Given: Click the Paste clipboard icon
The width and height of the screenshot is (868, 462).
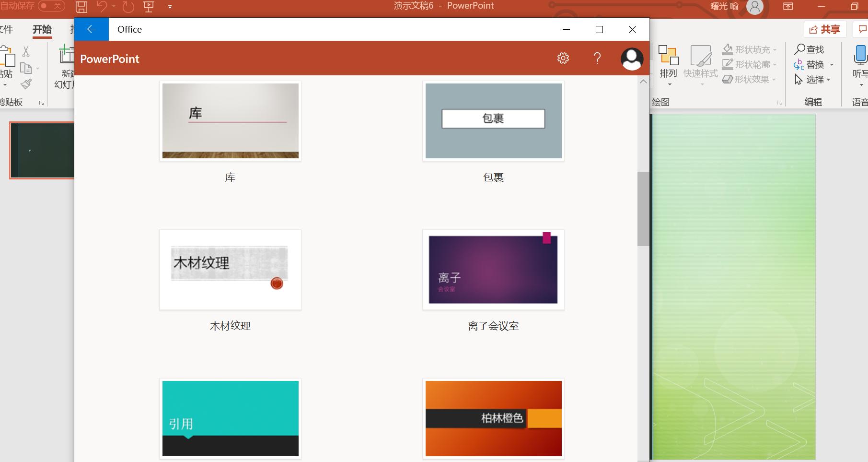Looking at the screenshot, I should pyautogui.click(x=7, y=56).
